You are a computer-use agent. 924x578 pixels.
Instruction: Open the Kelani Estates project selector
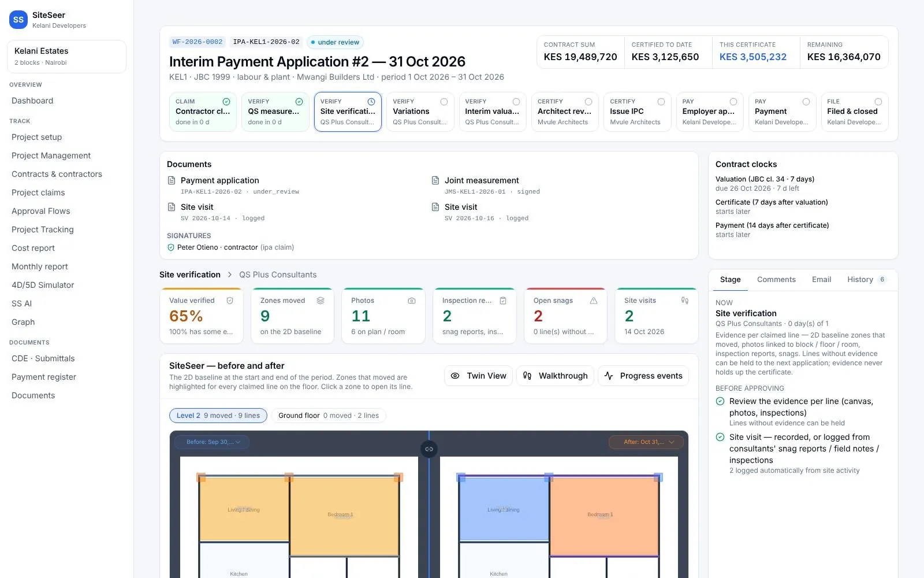(66, 57)
